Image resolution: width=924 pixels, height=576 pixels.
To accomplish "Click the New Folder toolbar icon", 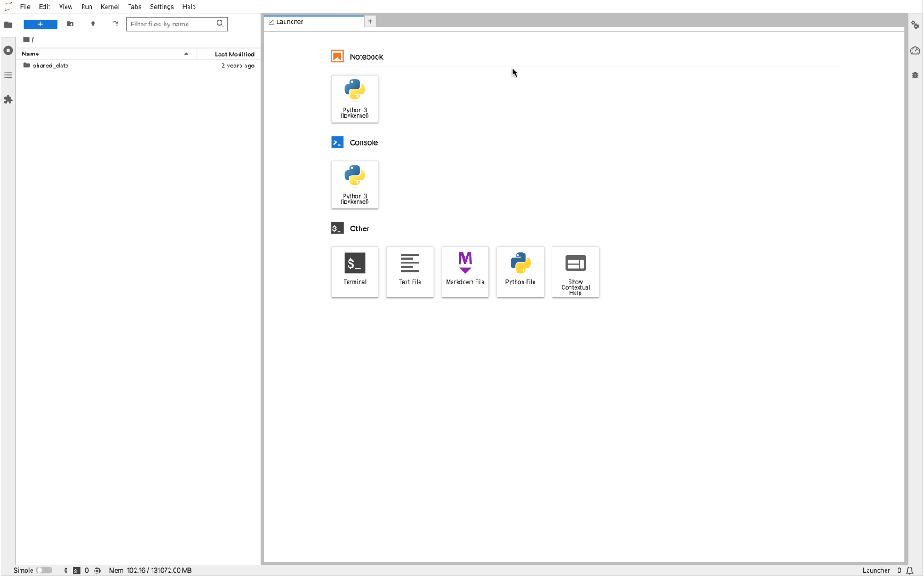I will 70,24.
